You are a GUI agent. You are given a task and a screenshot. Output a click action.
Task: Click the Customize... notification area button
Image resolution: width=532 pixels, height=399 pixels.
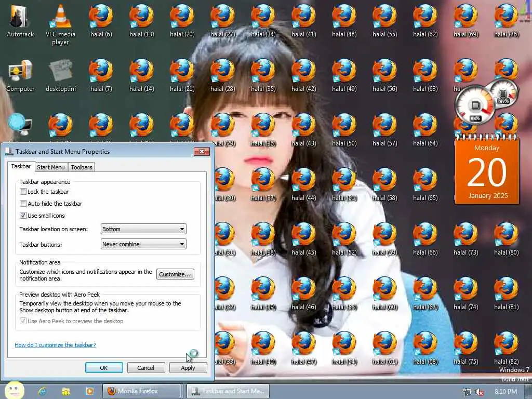click(x=175, y=274)
